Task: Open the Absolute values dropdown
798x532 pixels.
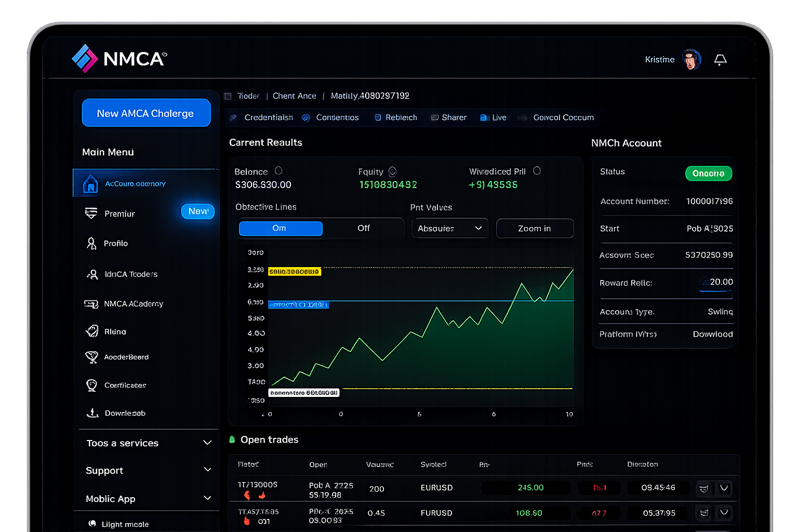Action: point(450,229)
